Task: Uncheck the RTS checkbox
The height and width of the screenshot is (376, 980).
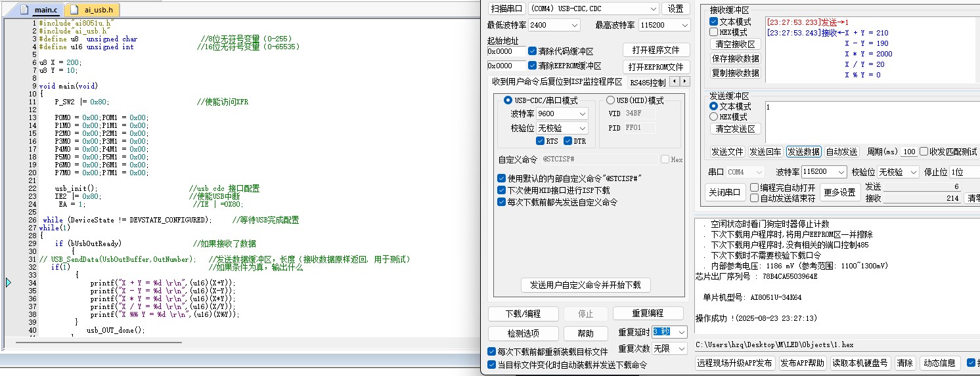Action: [x=540, y=141]
